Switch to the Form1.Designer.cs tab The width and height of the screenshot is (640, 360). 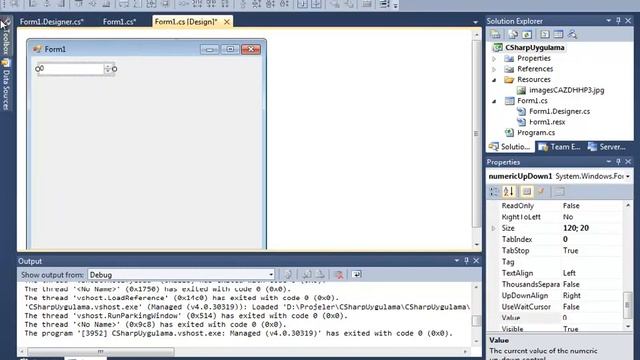coord(52,22)
